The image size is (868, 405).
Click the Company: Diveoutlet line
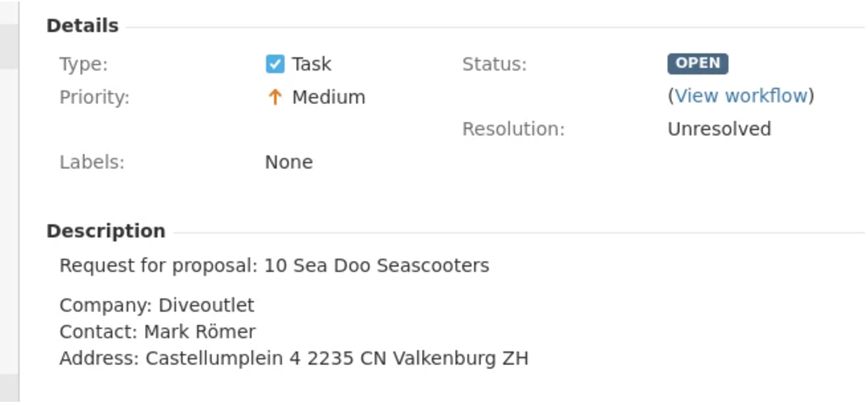coord(157,306)
